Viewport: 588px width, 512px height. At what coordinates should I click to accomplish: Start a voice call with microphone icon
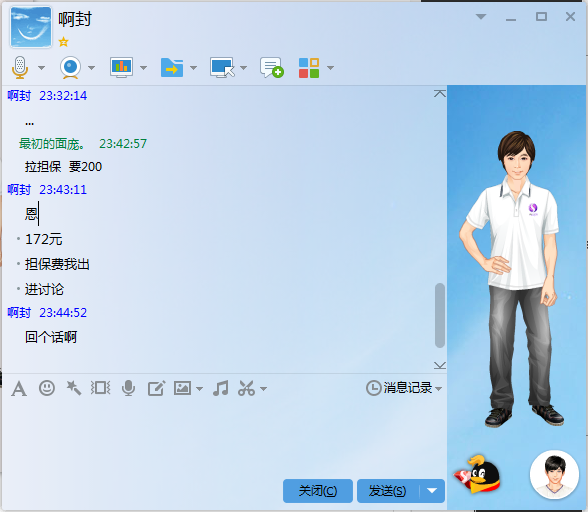(20, 68)
